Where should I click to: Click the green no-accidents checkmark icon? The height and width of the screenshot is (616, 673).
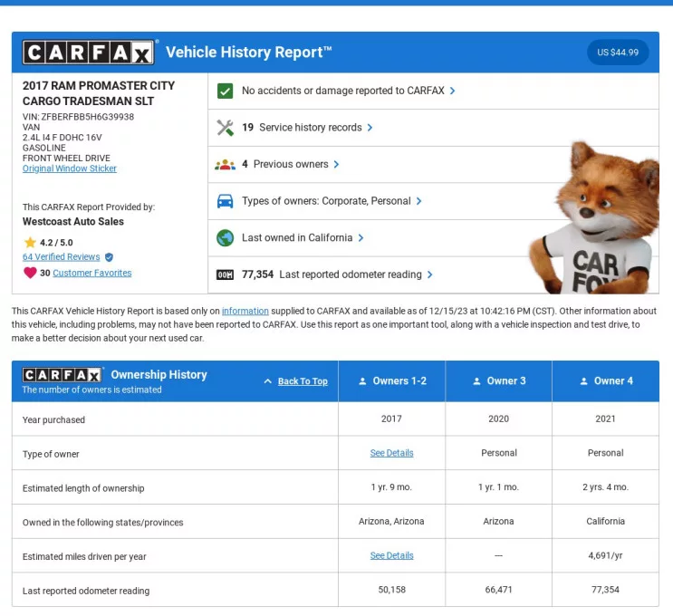(226, 91)
